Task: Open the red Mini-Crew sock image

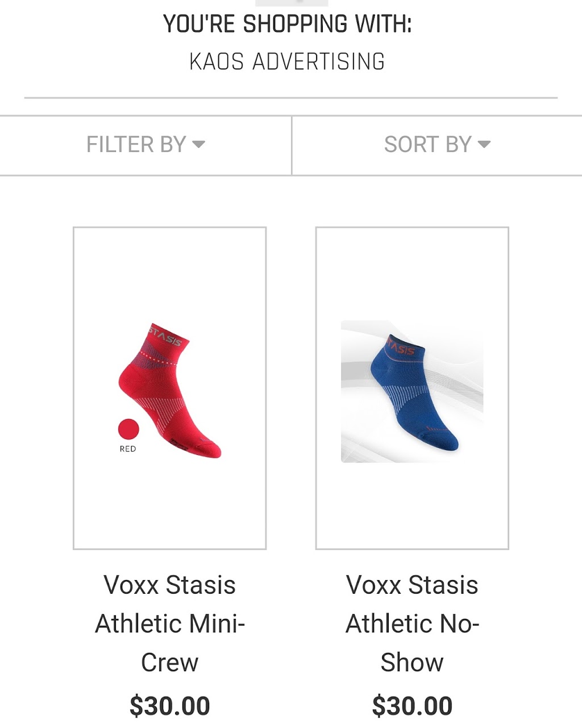Action: coord(170,388)
